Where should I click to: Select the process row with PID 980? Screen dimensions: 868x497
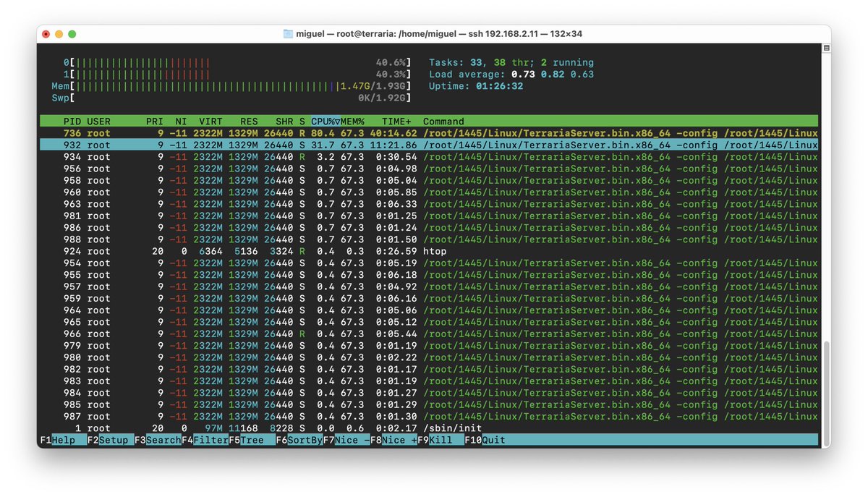429,357
